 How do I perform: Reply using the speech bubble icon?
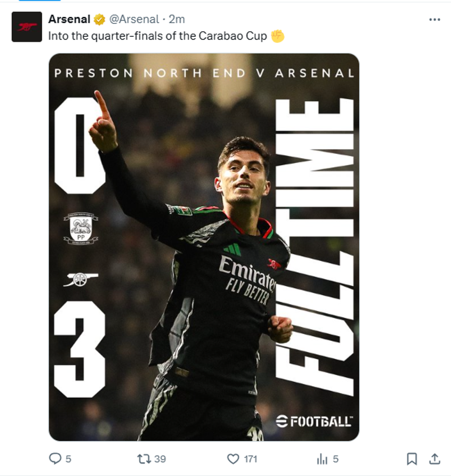point(55,459)
